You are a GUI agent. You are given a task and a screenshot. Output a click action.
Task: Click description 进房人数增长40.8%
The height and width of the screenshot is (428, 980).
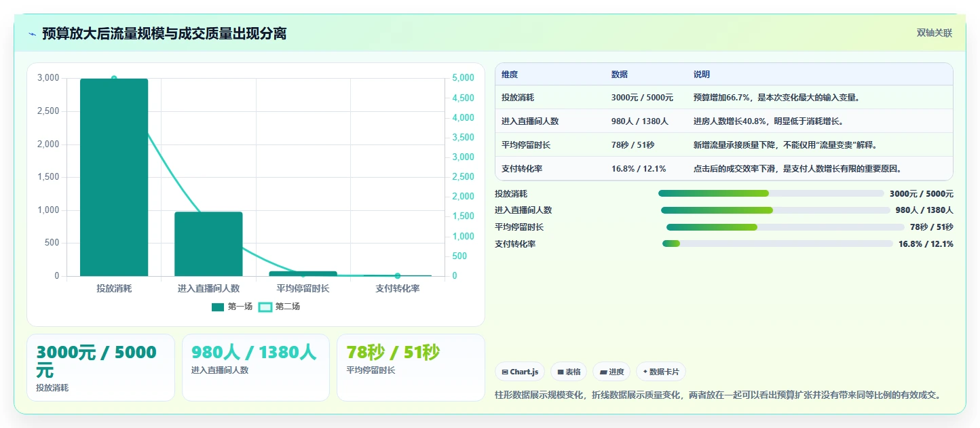click(768, 121)
